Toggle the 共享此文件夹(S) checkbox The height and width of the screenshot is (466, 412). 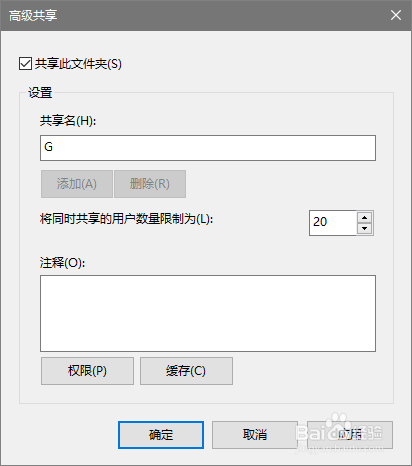click(x=25, y=63)
